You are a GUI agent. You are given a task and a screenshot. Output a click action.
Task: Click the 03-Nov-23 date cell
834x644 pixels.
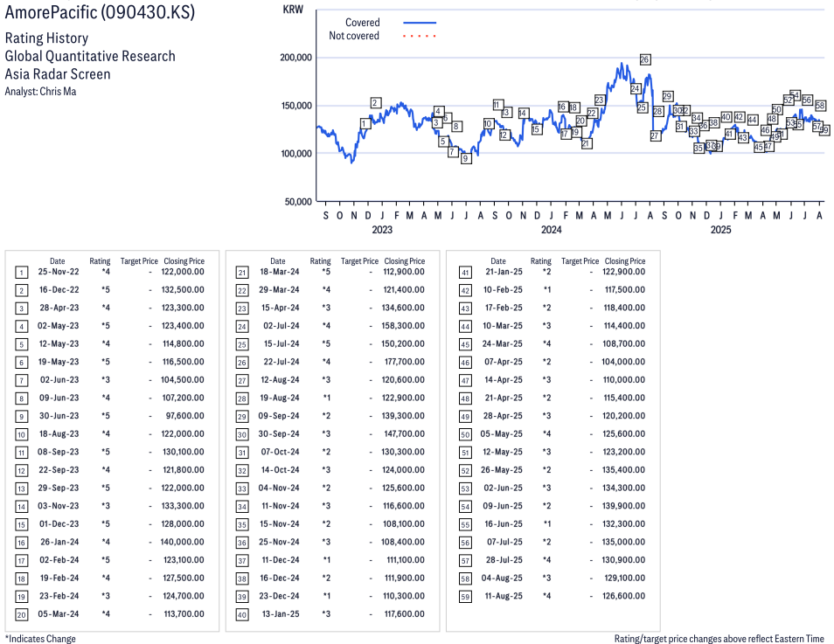pos(58,506)
